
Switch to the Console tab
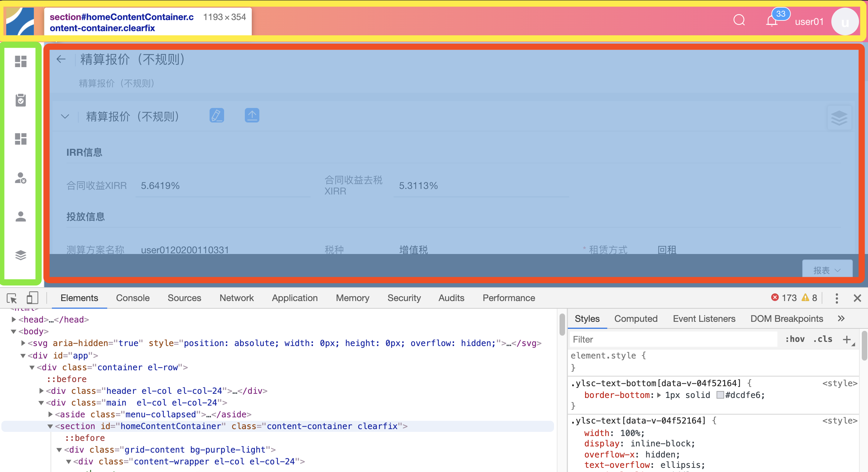pos(133,298)
